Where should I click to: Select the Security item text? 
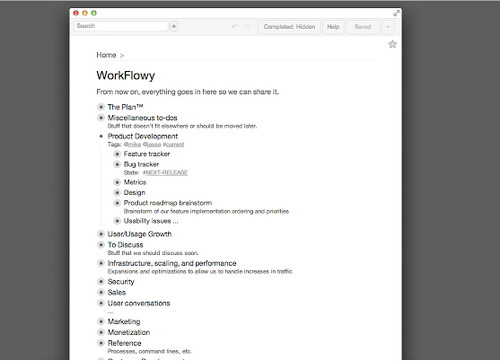tap(121, 282)
